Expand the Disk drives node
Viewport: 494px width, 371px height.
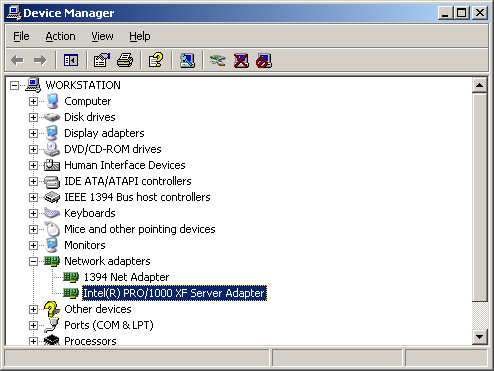[x=33, y=117]
